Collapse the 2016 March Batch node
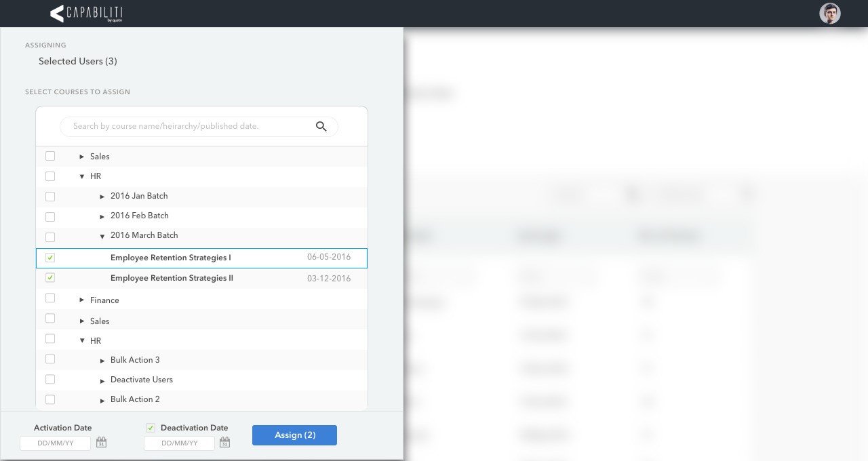This screenshot has height=461, width=868. [x=102, y=237]
